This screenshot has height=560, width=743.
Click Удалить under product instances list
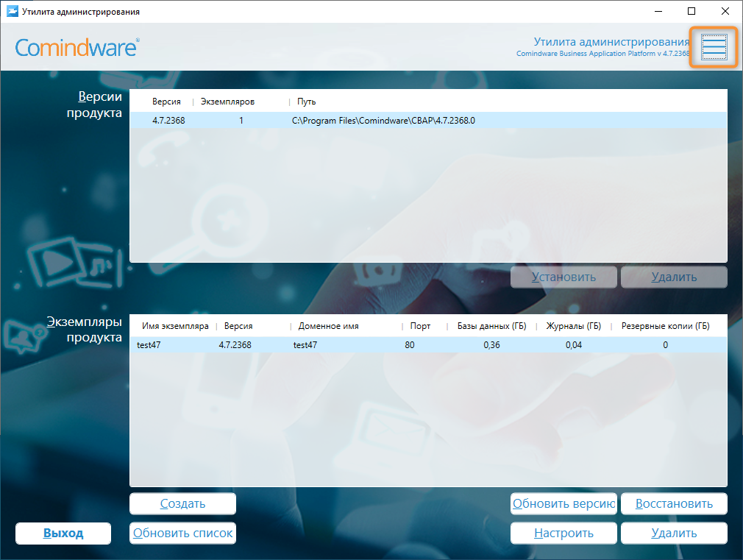tap(674, 533)
